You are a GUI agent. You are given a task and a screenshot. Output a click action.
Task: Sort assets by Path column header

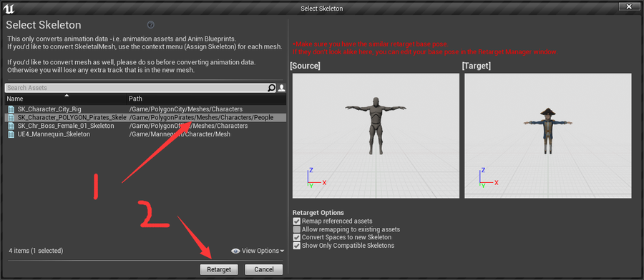[x=207, y=99]
